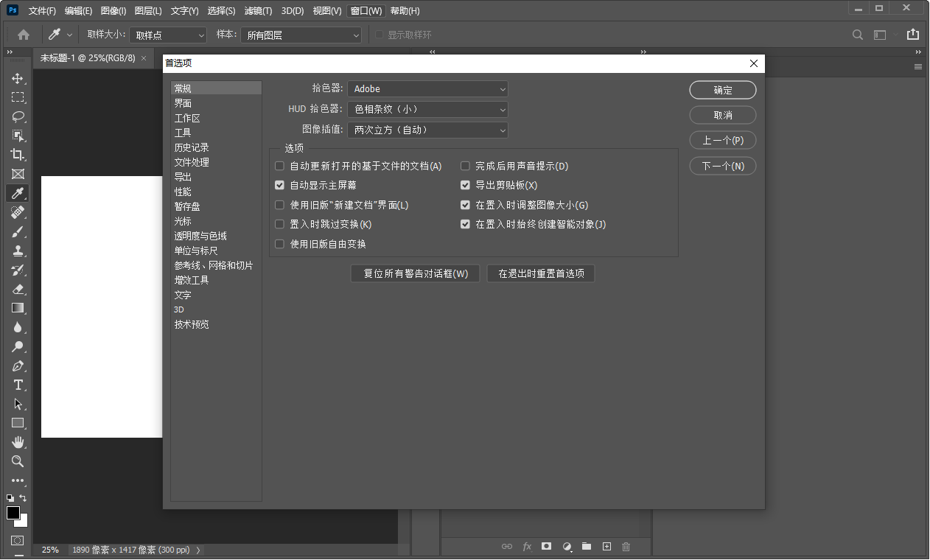The height and width of the screenshot is (560, 930).
Task: Select the Hand tool
Action: [18, 442]
